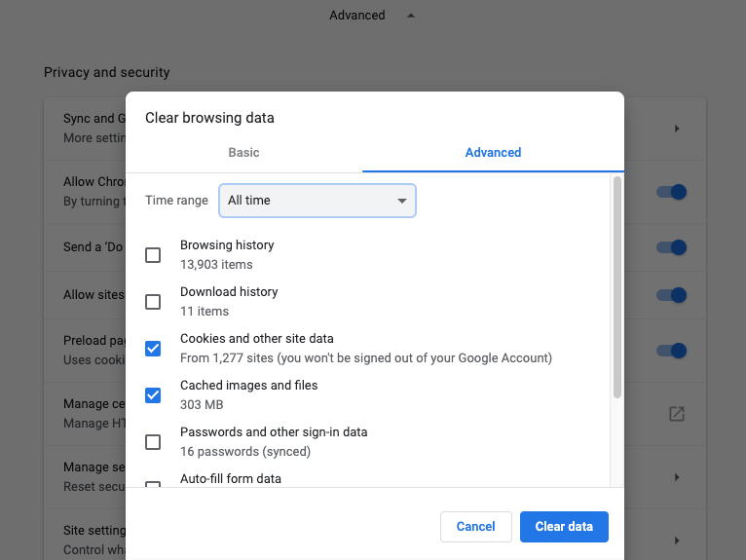The width and height of the screenshot is (746, 560).
Task: Turn off the Send 'Do Not Track' switch
Action: [672, 247]
